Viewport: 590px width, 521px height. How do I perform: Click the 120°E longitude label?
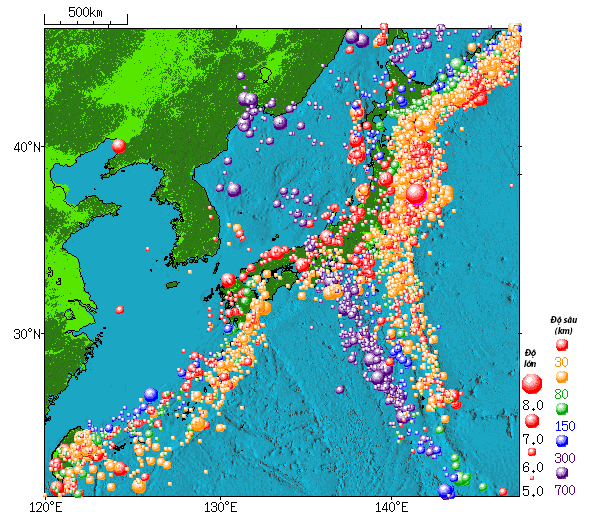click(46, 508)
